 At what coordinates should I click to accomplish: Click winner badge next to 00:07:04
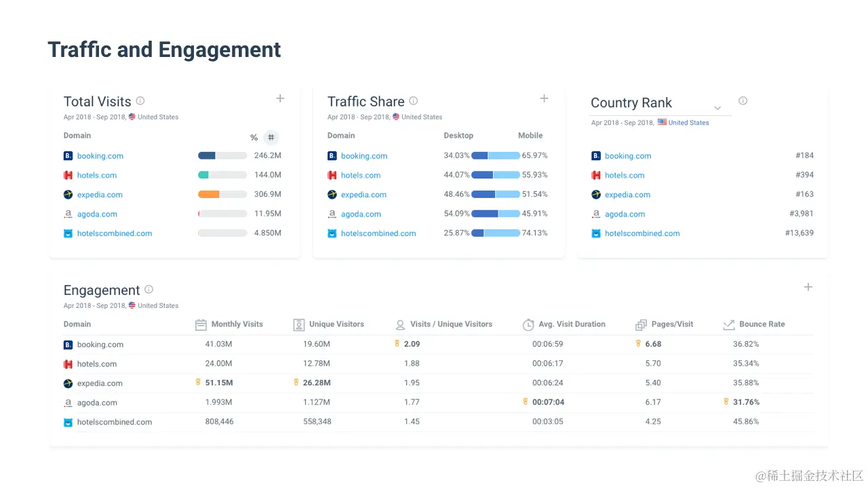tap(525, 402)
